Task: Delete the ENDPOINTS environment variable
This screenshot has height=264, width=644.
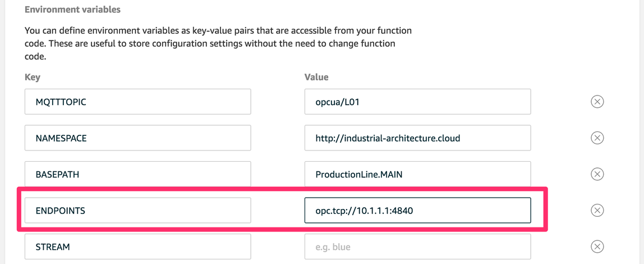Action: [x=597, y=210]
